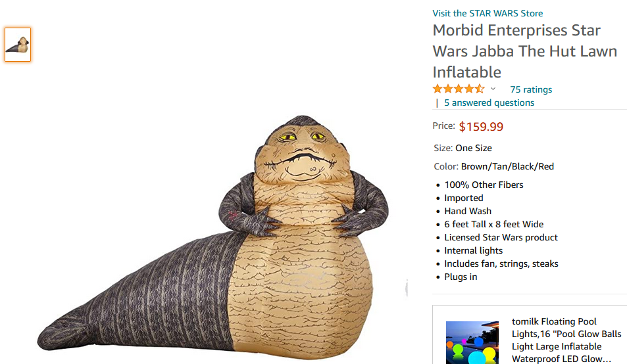
Task: Select the Jabba product thumbnail image
Action: pos(18,45)
